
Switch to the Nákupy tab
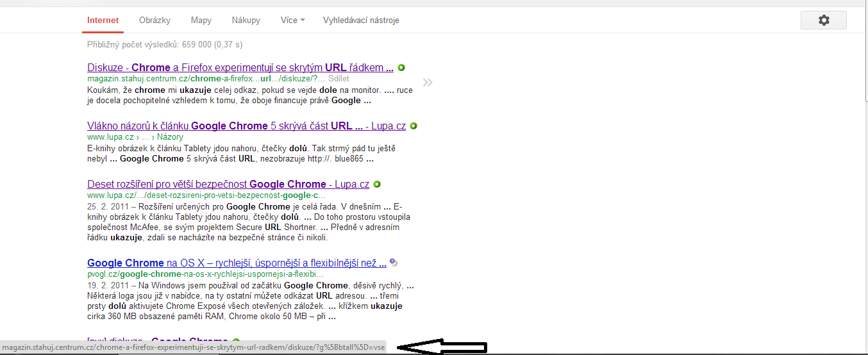point(246,20)
